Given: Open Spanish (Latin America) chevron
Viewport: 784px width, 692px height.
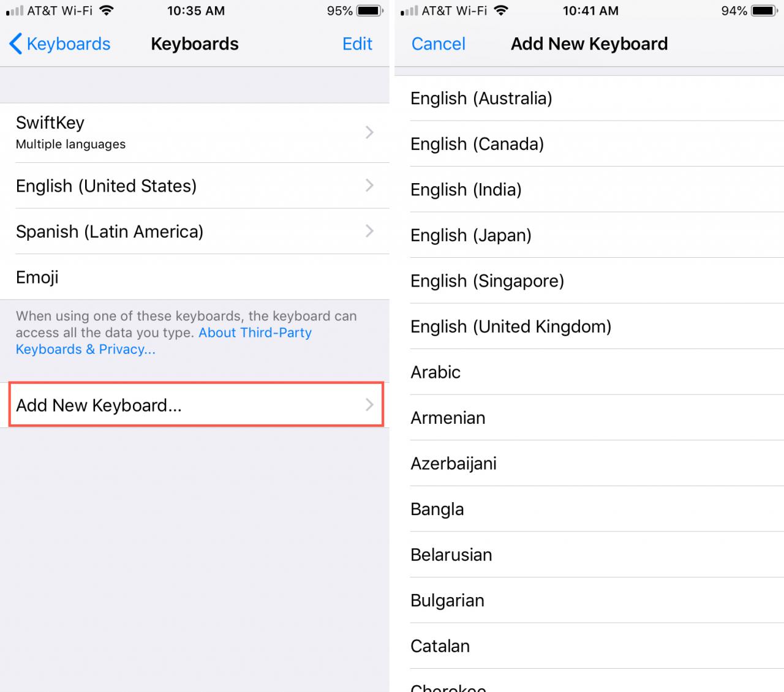Looking at the screenshot, I should pyautogui.click(x=369, y=231).
